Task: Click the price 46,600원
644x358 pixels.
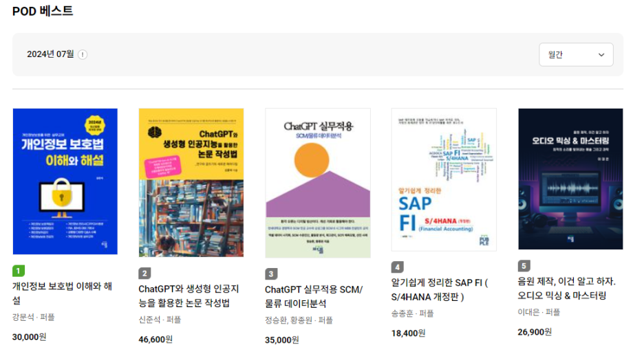Action: (x=155, y=339)
